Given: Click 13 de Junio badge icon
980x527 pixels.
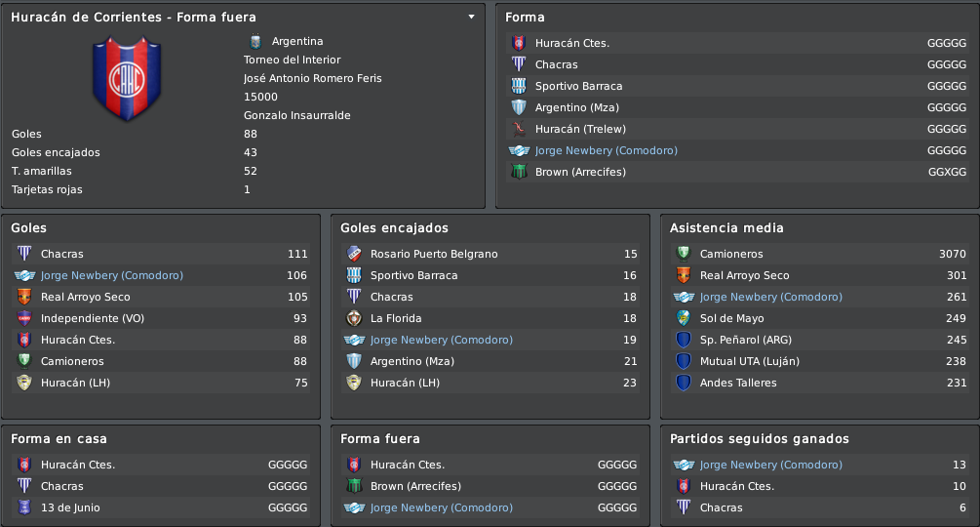Looking at the screenshot, I should click(24, 507).
